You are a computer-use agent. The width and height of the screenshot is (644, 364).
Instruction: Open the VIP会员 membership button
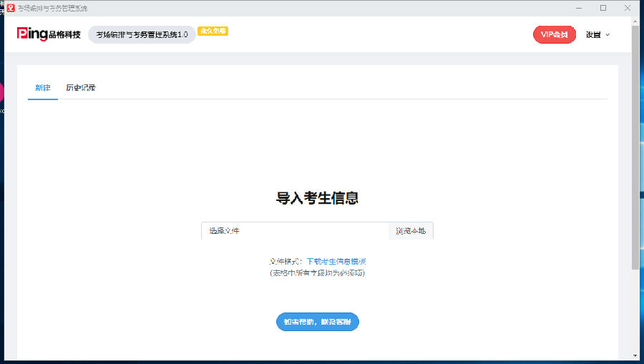[554, 34]
